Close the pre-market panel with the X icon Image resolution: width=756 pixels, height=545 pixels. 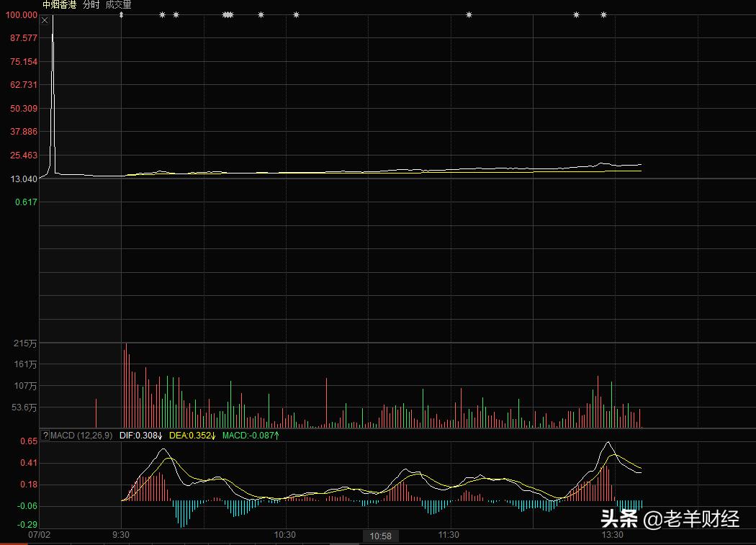coord(45,20)
